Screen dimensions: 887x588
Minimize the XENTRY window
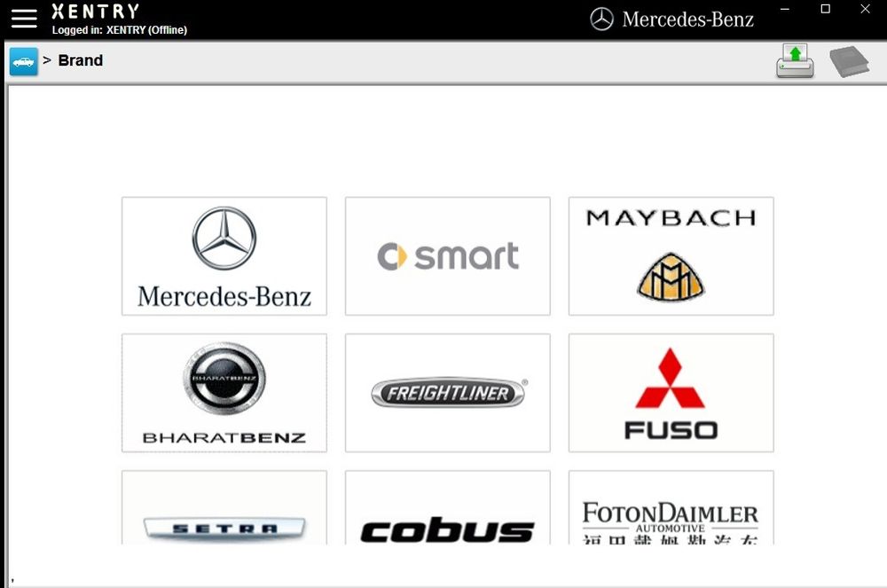click(785, 9)
